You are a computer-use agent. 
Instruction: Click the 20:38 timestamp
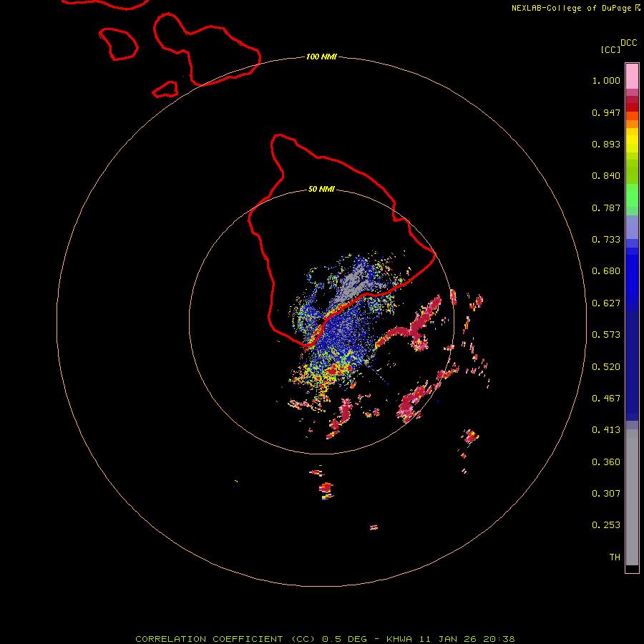pyautogui.click(x=499, y=639)
